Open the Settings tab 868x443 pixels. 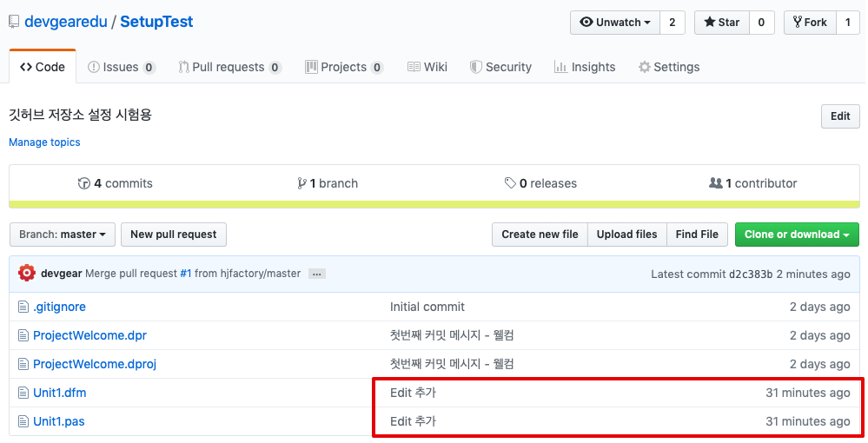(x=669, y=67)
